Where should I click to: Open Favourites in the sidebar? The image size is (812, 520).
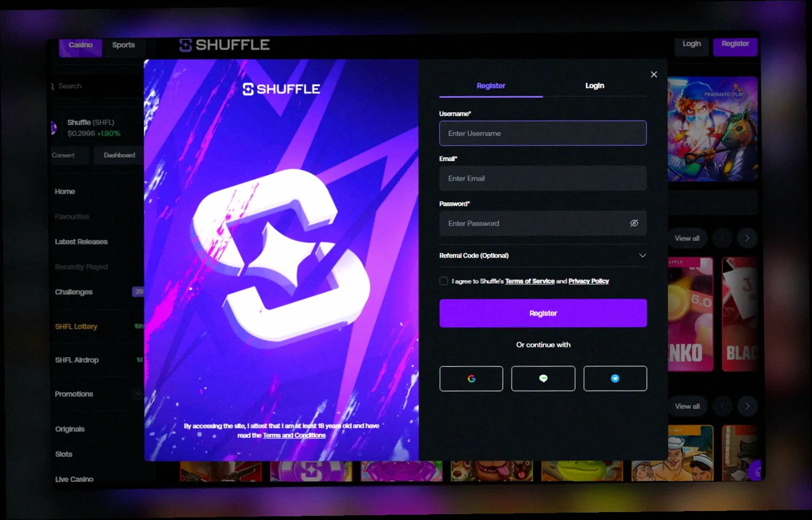[x=72, y=217]
